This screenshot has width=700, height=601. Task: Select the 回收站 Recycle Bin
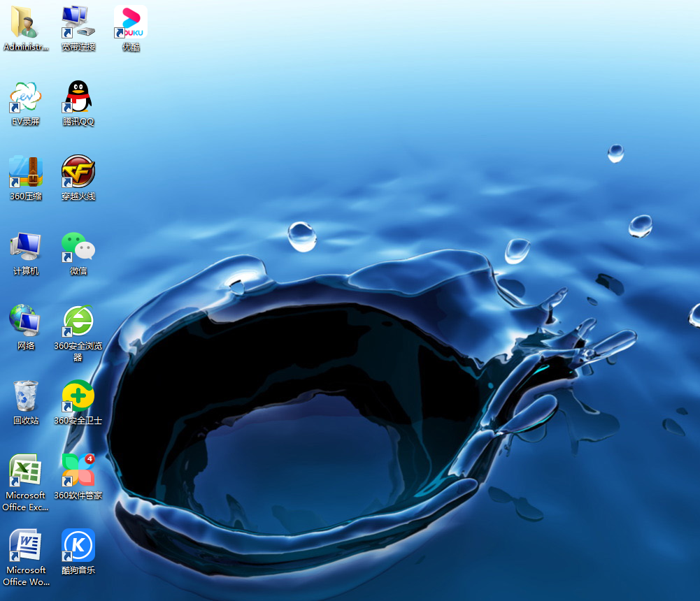click(26, 396)
